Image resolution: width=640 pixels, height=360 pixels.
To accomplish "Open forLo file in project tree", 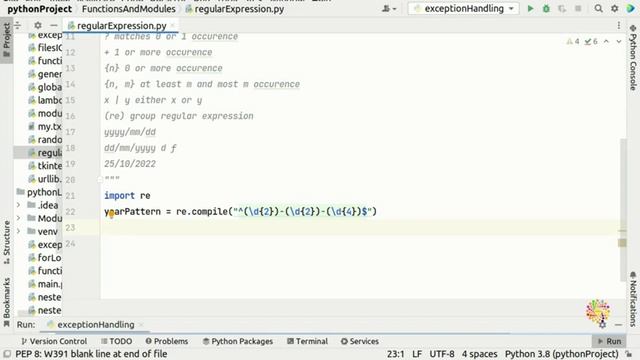I will (45, 258).
